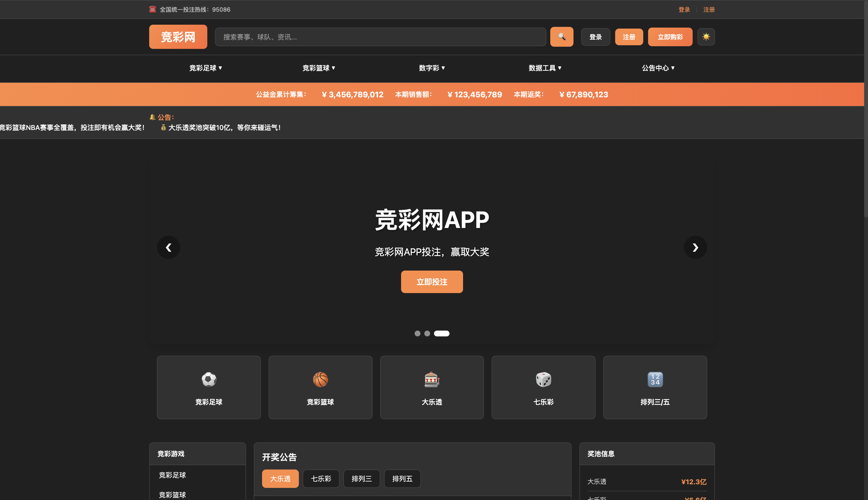Select the first carousel indicator dot
Viewport: 868px width, 500px height.
click(x=417, y=333)
